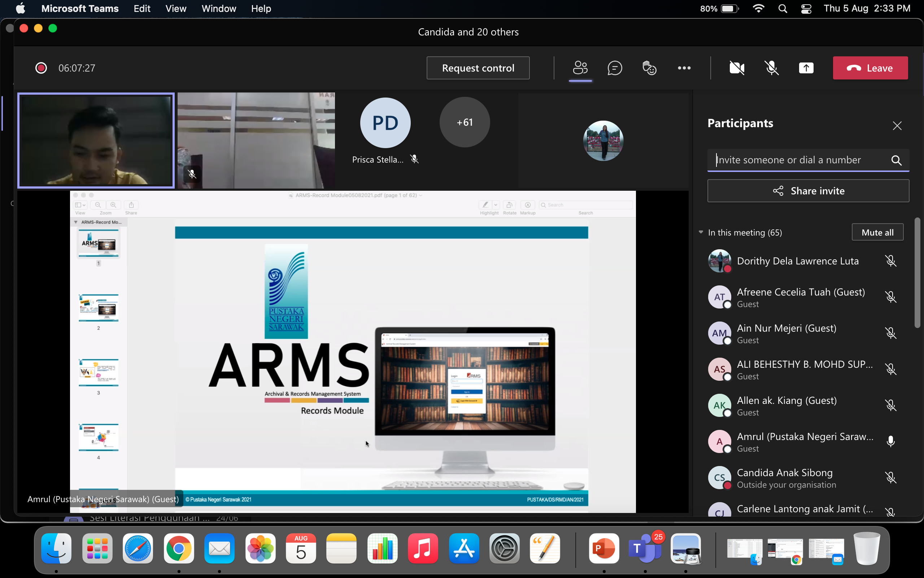Click the recording indicator icon
This screenshot has height=578, width=924.
pyautogui.click(x=41, y=68)
